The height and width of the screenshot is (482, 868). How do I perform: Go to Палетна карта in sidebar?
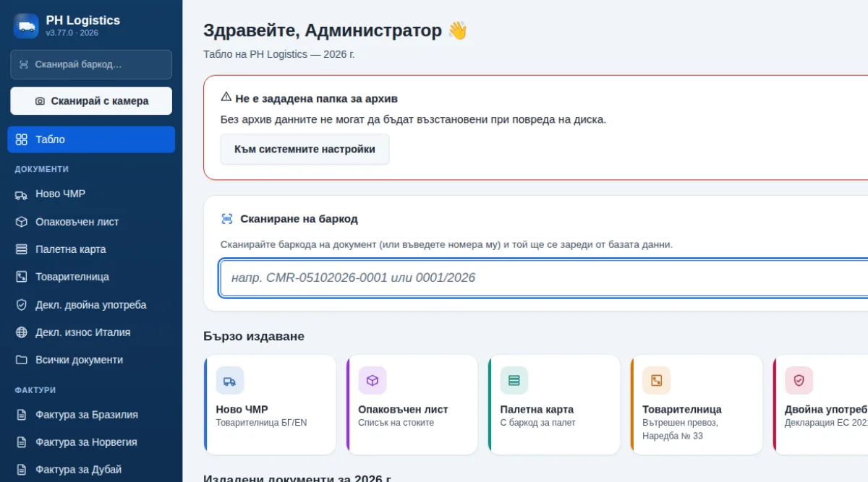(91, 249)
